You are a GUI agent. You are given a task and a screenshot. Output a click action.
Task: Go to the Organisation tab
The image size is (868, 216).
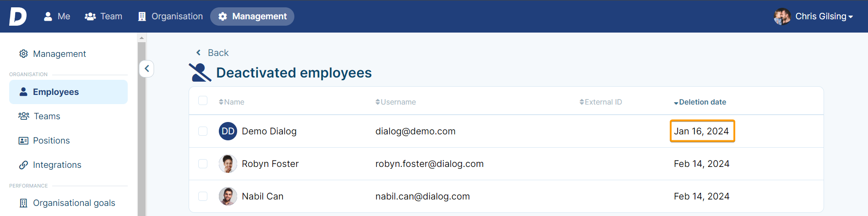click(170, 17)
